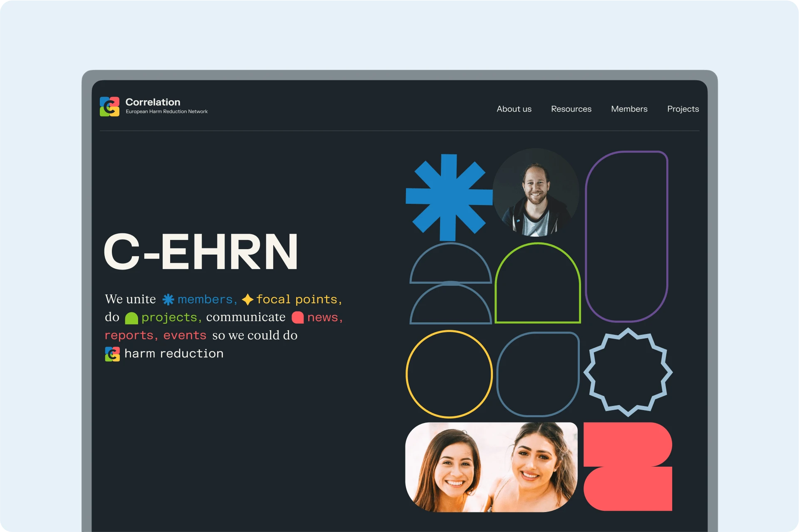This screenshot has width=799, height=532.
Task: Click the small logo beside harm reduction
Action: 112,354
